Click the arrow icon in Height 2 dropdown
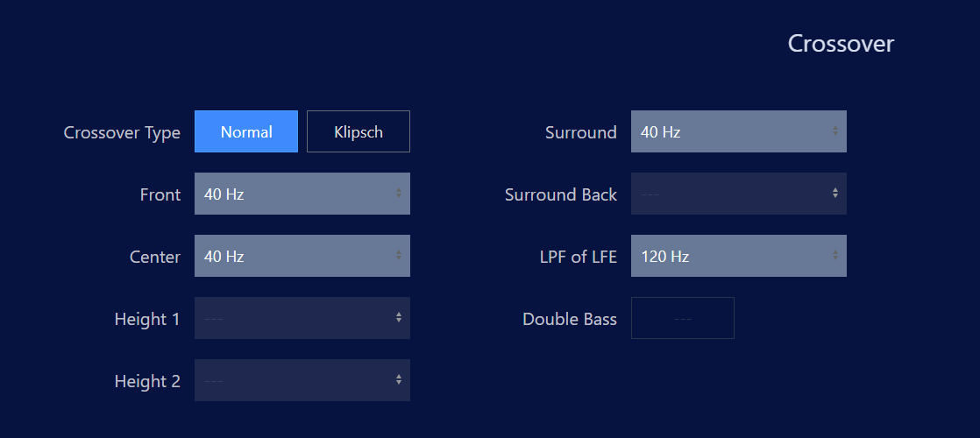Viewport: 980px width, 438px height. (x=399, y=380)
